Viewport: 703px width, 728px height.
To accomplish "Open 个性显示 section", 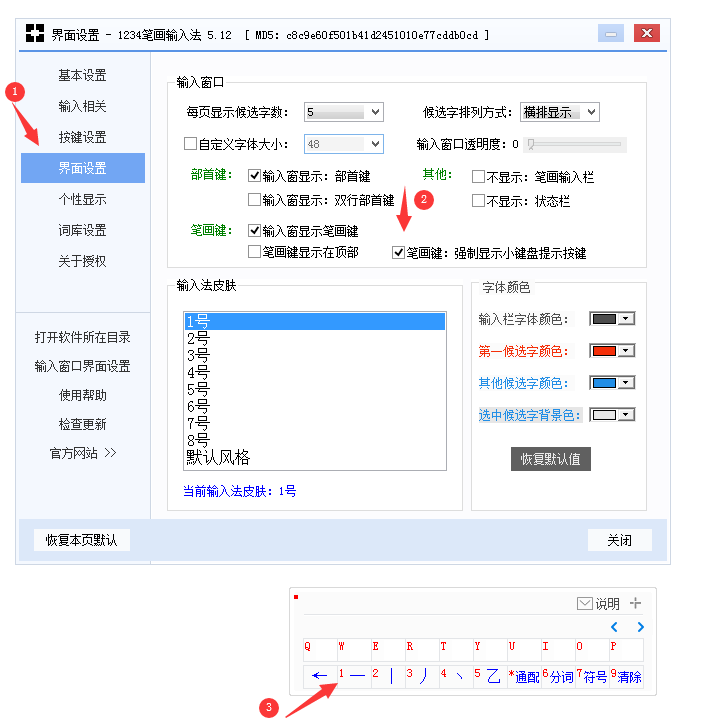I will (82, 199).
